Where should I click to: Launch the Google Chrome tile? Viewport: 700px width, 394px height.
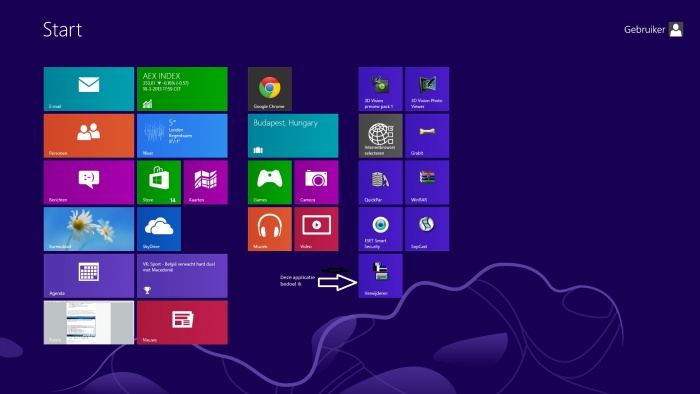270,89
